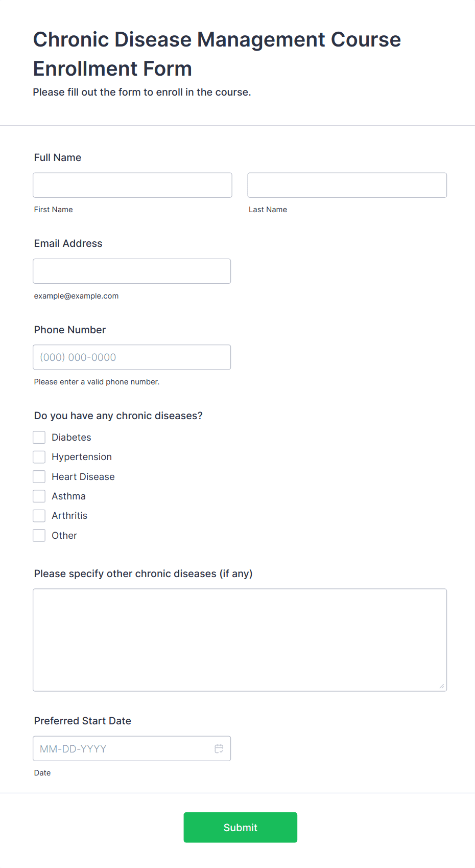
Task: Submit the enrollment form
Action: (241, 827)
